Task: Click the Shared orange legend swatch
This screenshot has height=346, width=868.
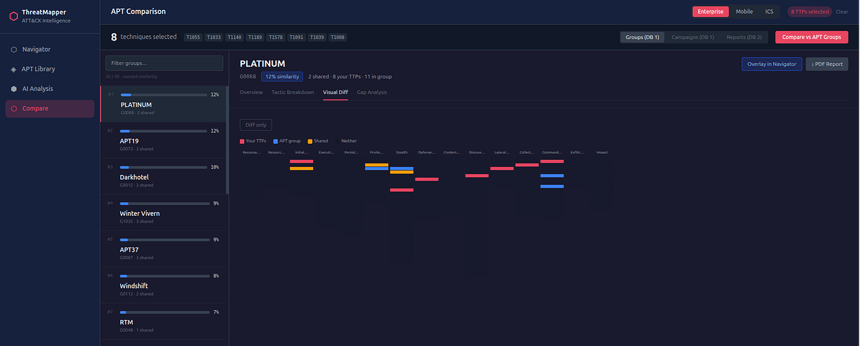Action: click(309, 141)
